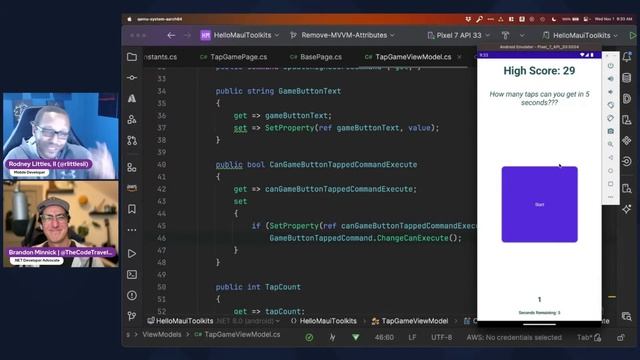The height and width of the screenshot is (360, 640).
Task: Expand the dropdown beside the hammer icon
Action: (x=522, y=36)
